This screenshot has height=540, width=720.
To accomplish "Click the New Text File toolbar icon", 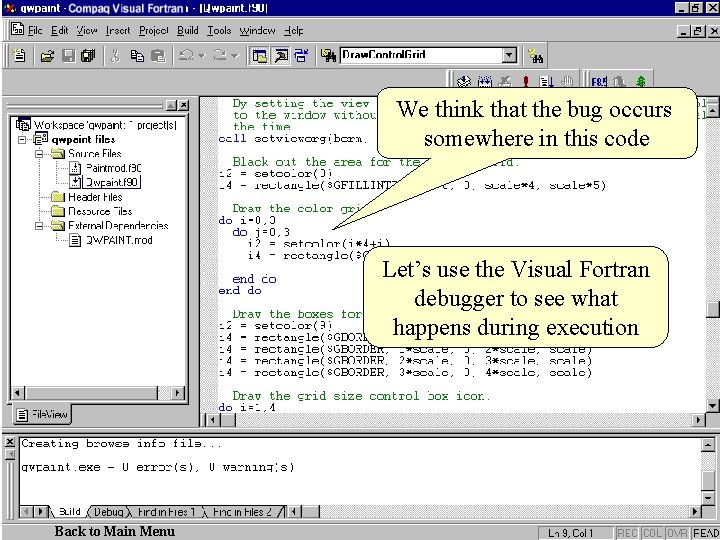I will 19,56.
